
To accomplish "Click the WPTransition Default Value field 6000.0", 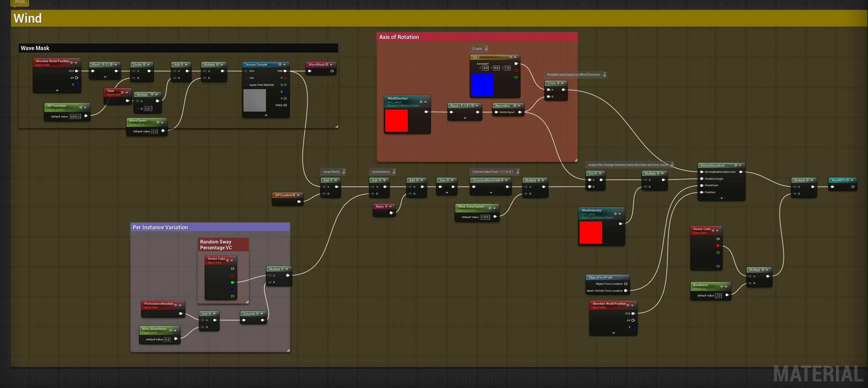I will click(75, 117).
